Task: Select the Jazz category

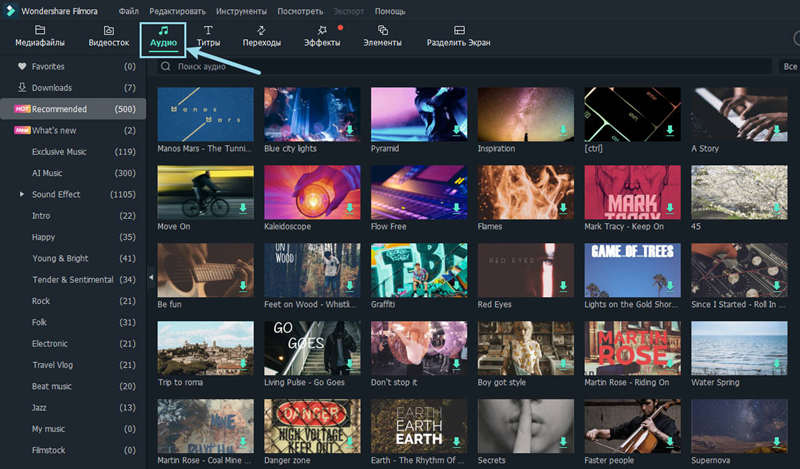Action: click(73, 408)
